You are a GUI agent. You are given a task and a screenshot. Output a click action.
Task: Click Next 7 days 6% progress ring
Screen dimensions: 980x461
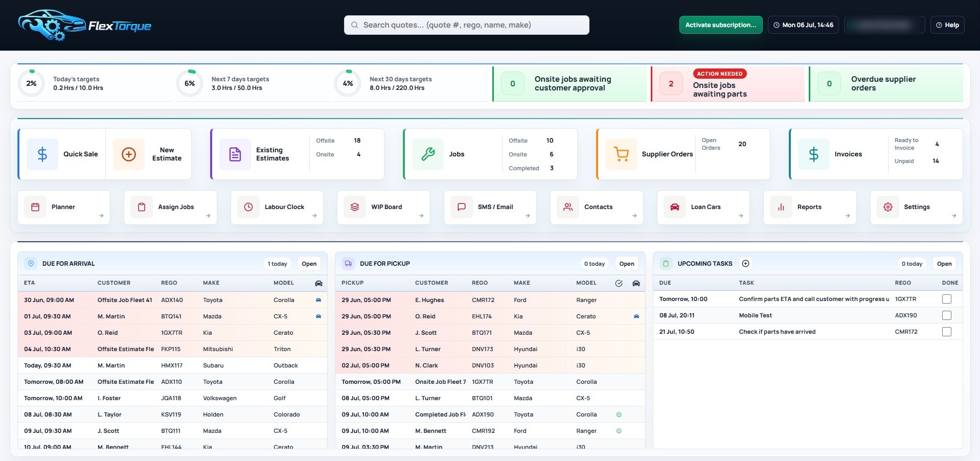click(190, 83)
